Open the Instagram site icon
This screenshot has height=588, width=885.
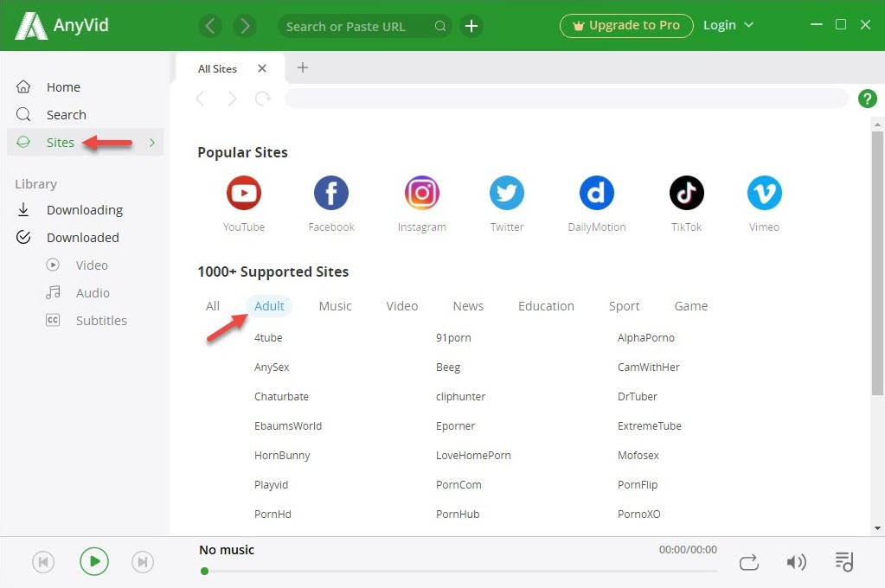pyautogui.click(x=421, y=193)
